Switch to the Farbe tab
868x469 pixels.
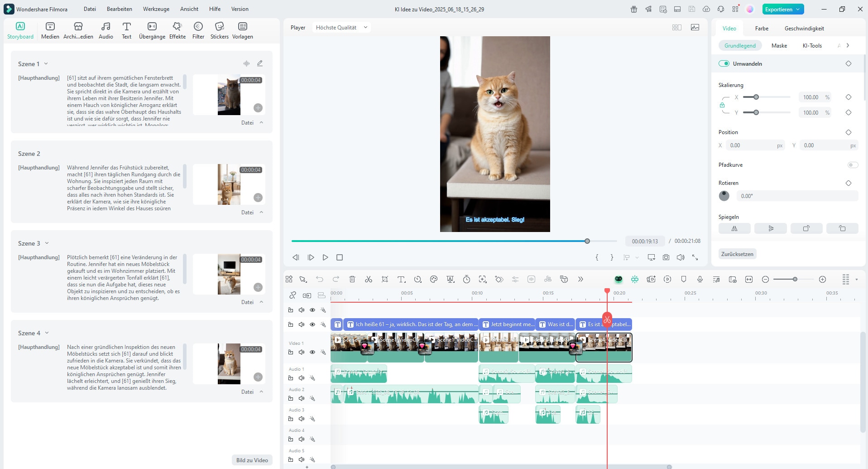[762, 28]
